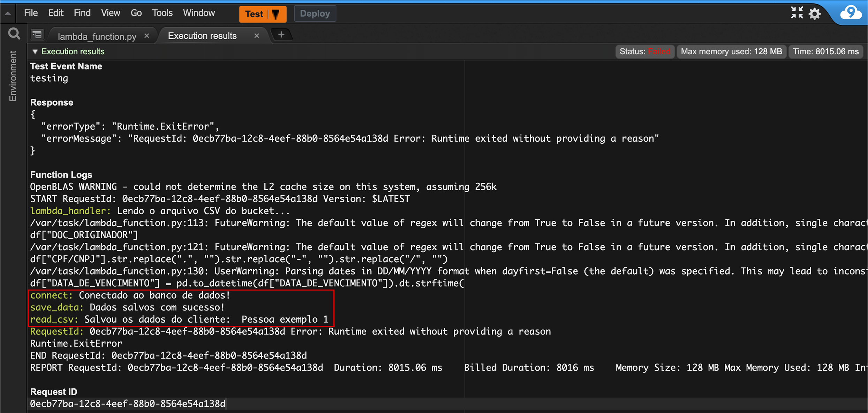This screenshot has width=868, height=413.
Task: Click the Response heading
Action: (52, 103)
